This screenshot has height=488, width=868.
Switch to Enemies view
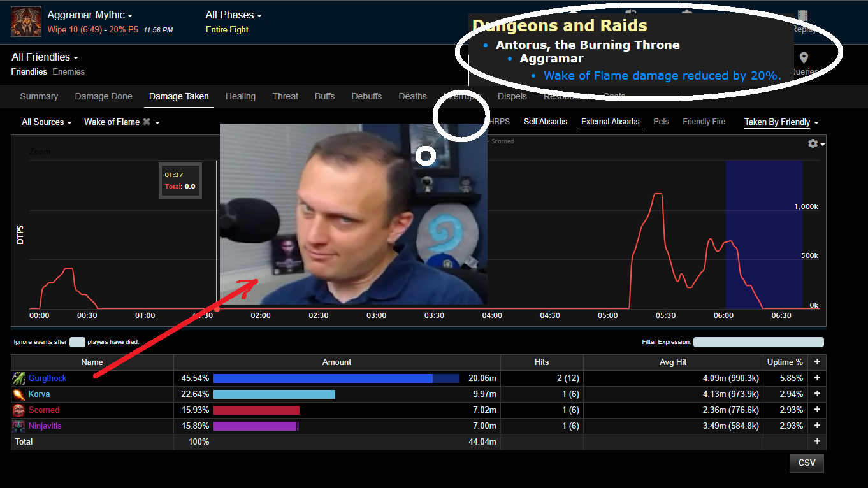click(69, 72)
